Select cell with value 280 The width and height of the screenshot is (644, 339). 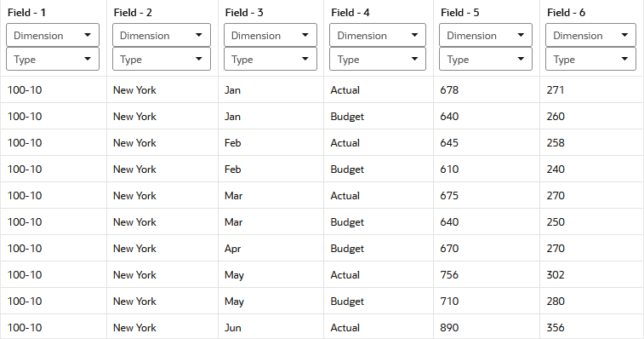coord(591,302)
